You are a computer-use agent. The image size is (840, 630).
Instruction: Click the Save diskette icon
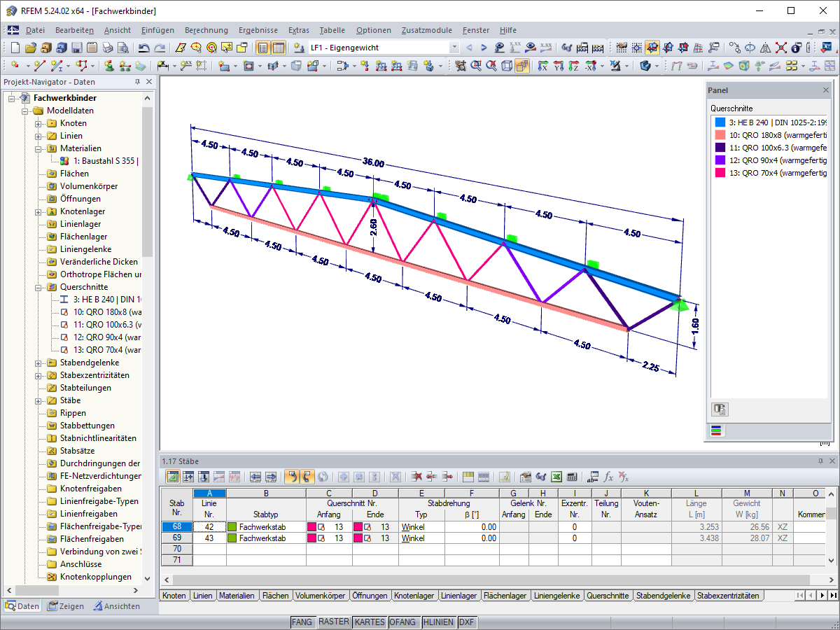coord(76,48)
